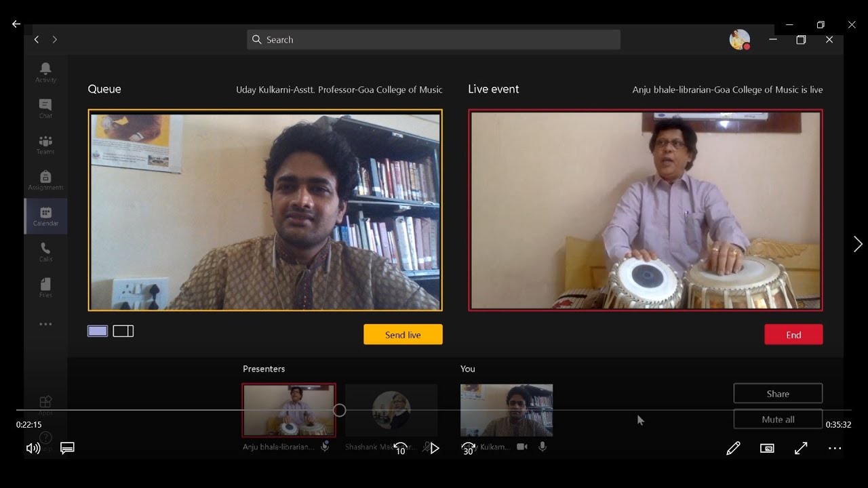868x488 pixels.
Task: Click the Queue heading
Action: [104, 89]
